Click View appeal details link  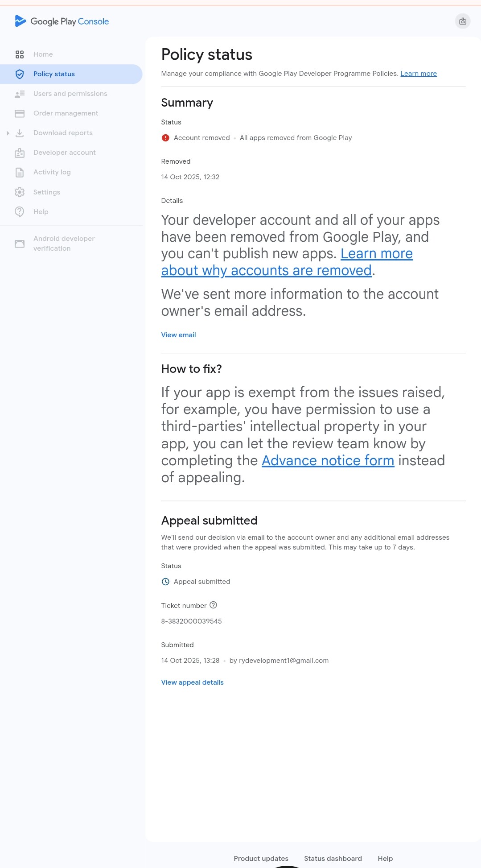pos(192,682)
